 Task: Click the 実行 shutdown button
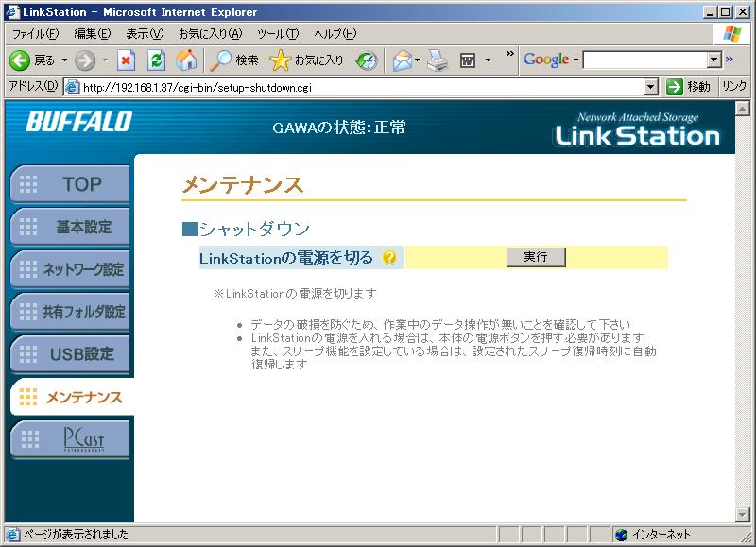pos(536,257)
